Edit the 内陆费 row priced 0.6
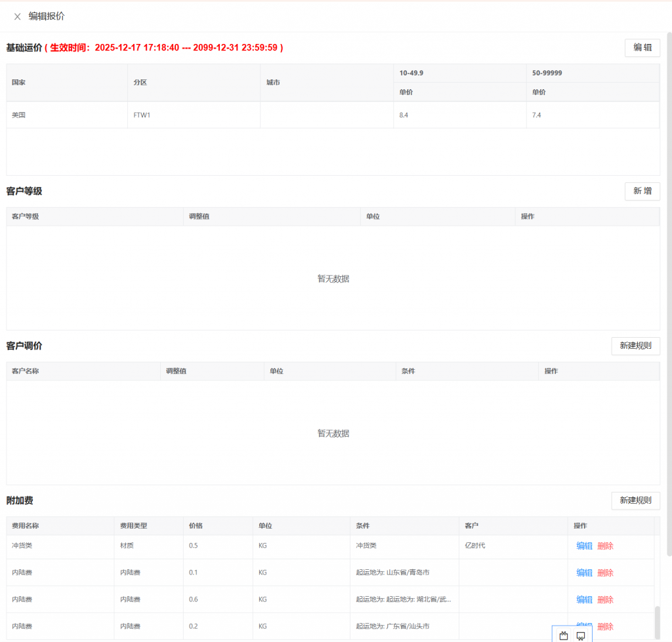This screenshot has width=672, height=642. pyautogui.click(x=584, y=599)
